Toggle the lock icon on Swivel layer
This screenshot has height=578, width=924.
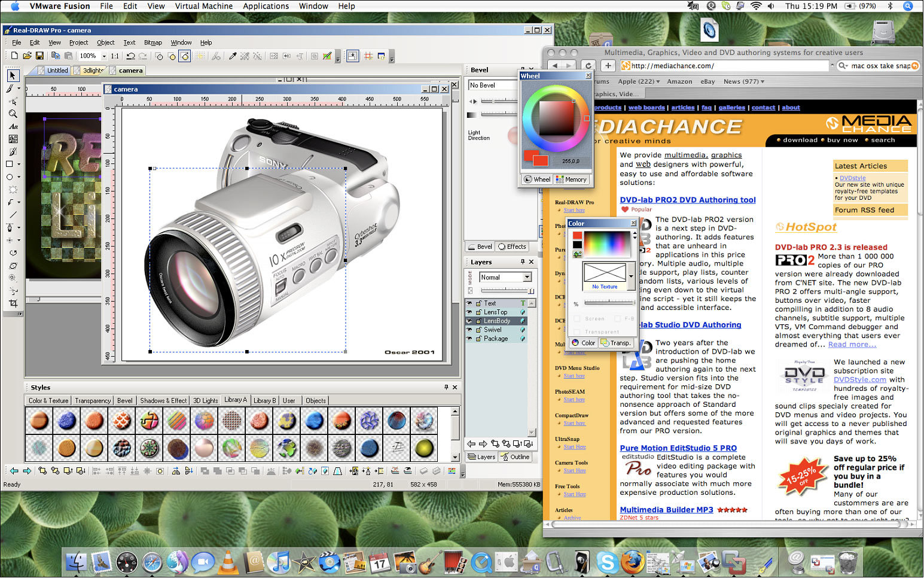tap(479, 330)
